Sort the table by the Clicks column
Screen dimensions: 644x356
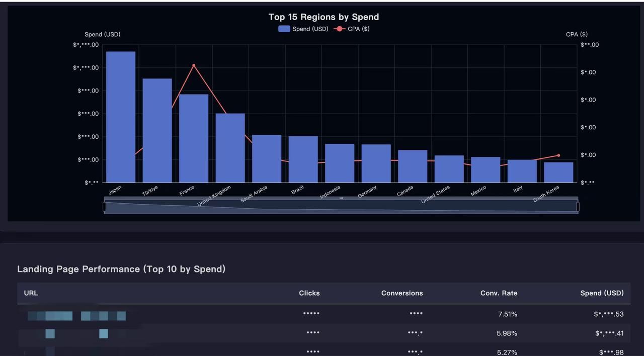(x=309, y=293)
